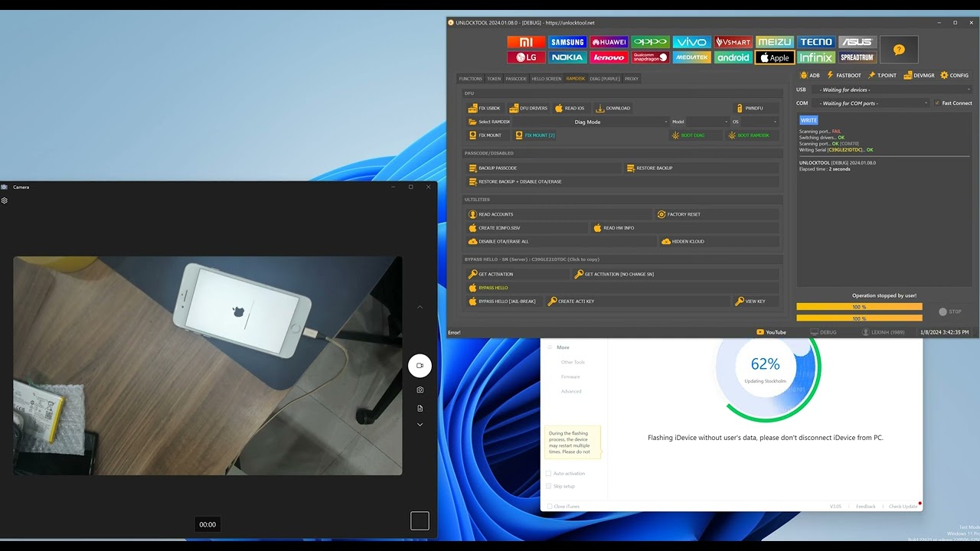This screenshot has width=980, height=551.
Task: Click DFU DRIVERS button
Action: [529, 108]
